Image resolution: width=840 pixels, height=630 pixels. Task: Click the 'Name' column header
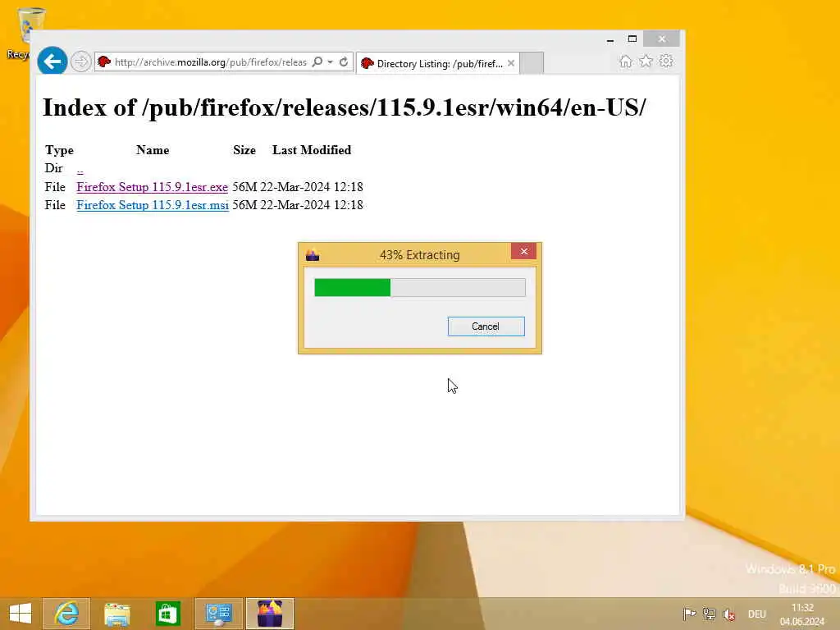[153, 150]
